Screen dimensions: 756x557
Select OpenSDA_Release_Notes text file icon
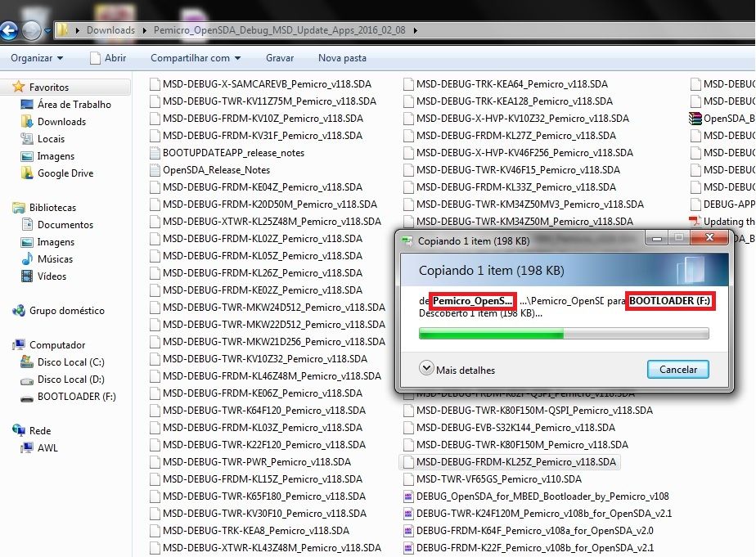tap(155, 170)
